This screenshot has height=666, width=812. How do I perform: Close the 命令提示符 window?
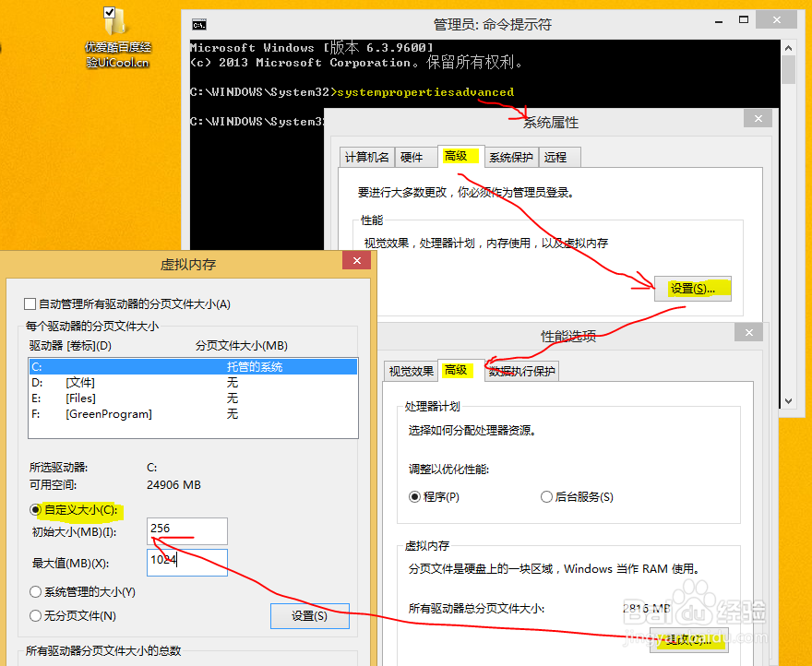tap(776, 19)
